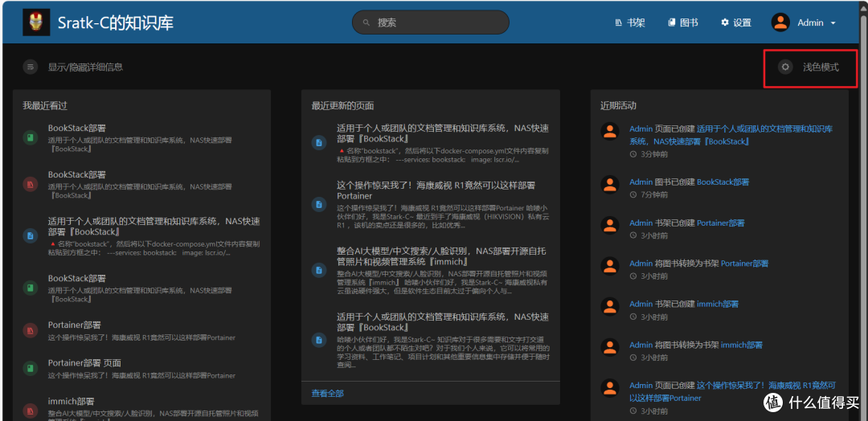Click the Iron Man site logo

[x=36, y=22]
